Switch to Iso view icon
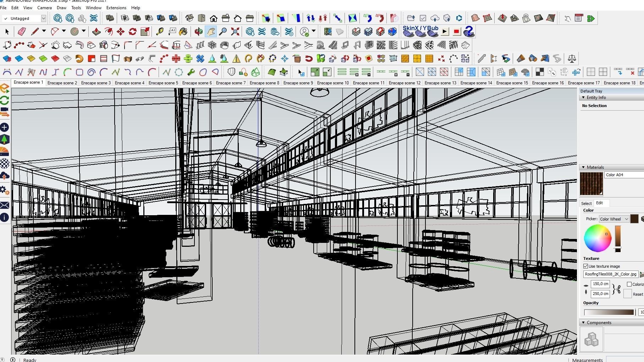This screenshot has height=362, width=644. 189,18
